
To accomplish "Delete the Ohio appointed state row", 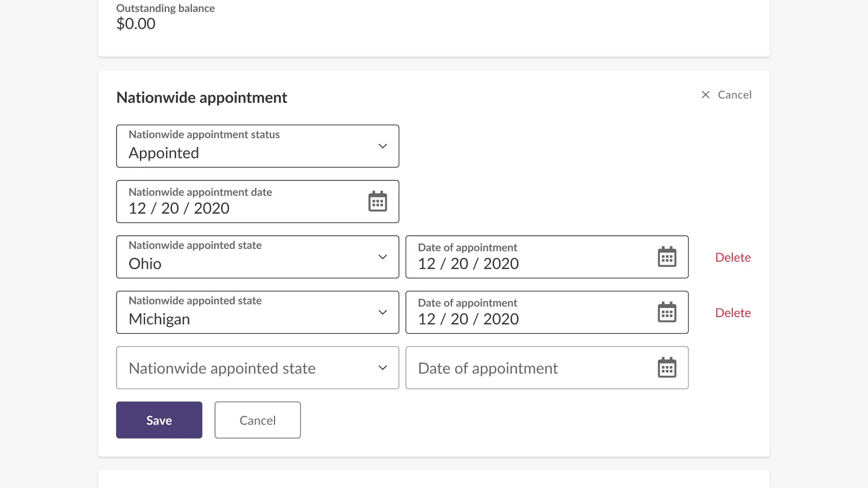I will [x=733, y=258].
